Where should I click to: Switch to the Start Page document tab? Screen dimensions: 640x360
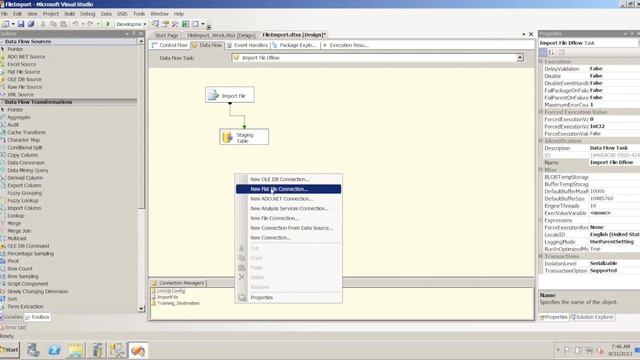167,35
